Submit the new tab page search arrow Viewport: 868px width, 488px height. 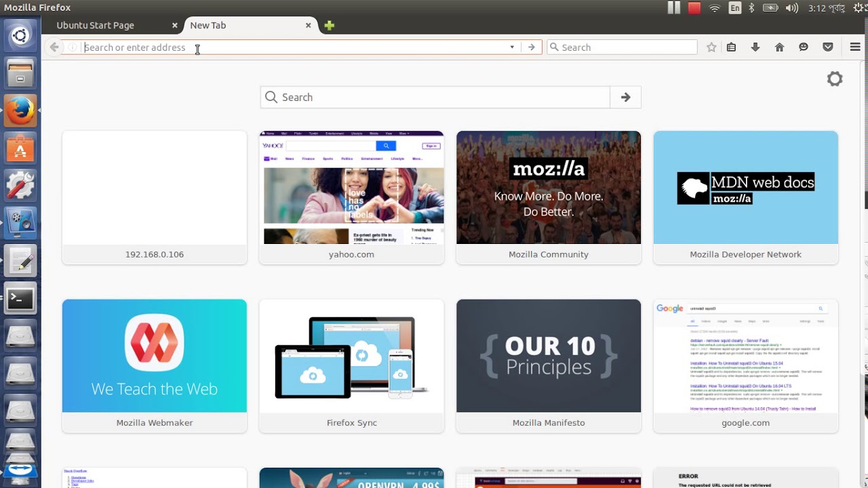pyautogui.click(x=625, y=98)
